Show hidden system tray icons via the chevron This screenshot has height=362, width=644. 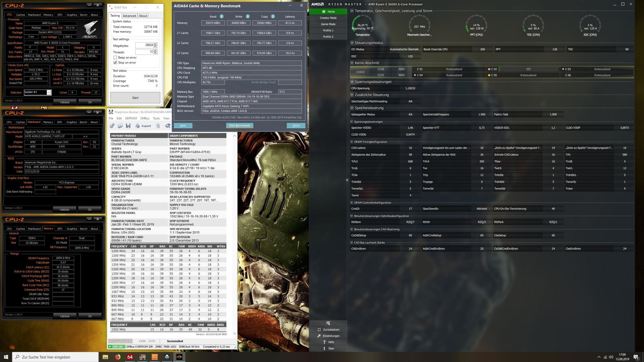599,357
